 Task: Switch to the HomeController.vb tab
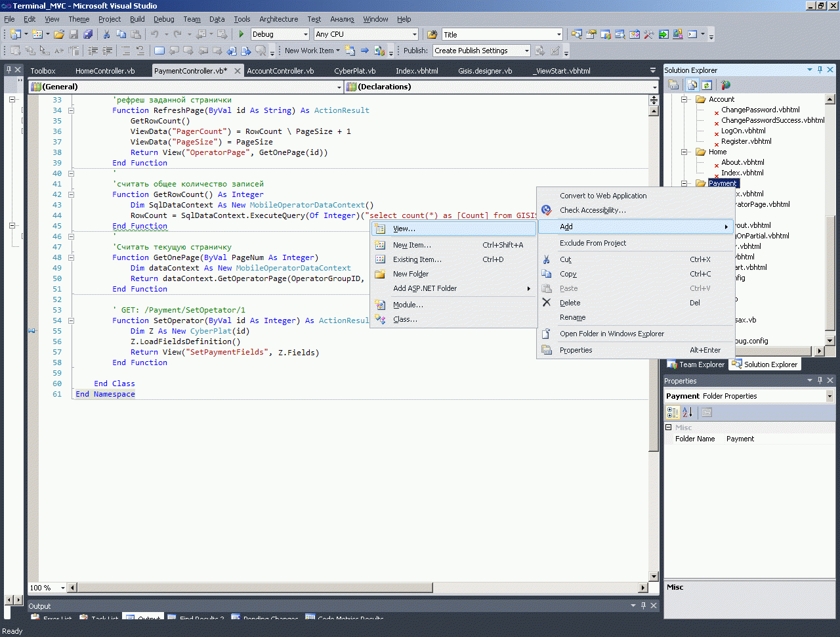coord(105,71)
